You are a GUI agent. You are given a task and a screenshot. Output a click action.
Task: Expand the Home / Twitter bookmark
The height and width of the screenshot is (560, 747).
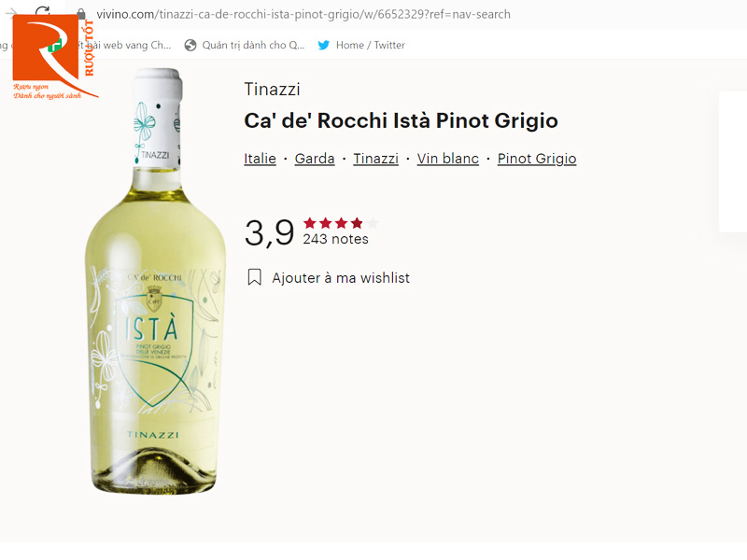coord(370,44)
